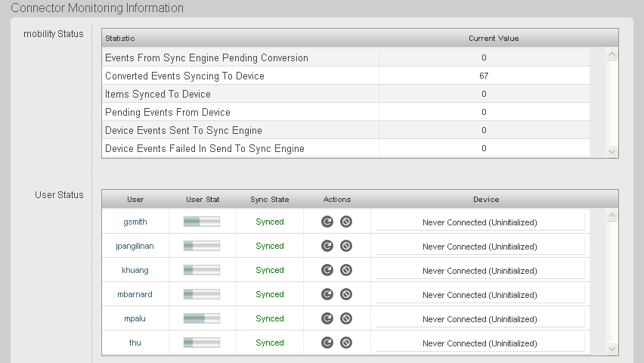Click the block icon for gsmith
This screenshot has width=644, height=363.
click(345, 222)
